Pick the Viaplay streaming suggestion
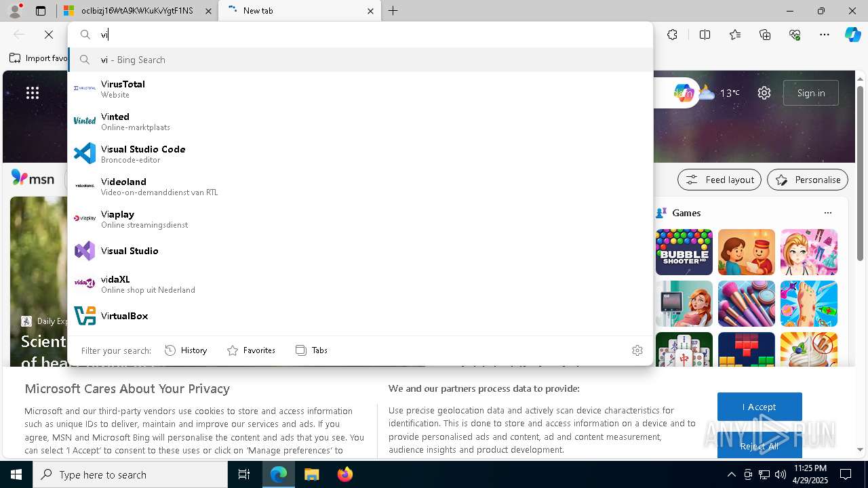This screenshot has height=488, width=868. 360,219
